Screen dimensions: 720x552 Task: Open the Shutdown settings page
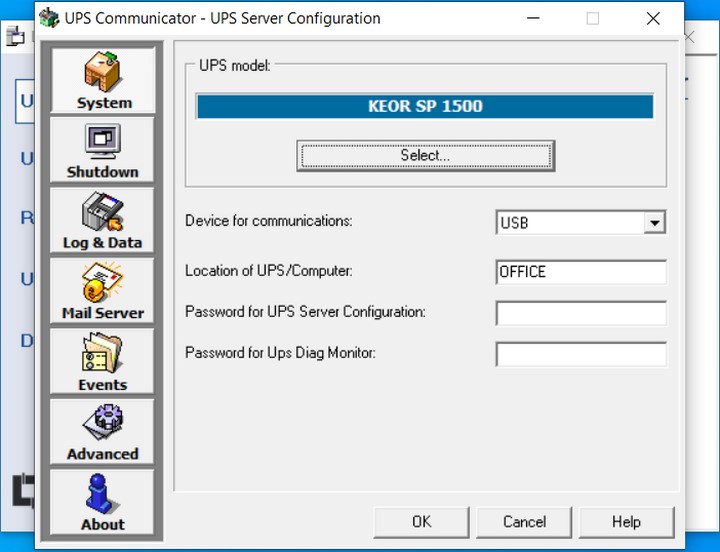102,150
